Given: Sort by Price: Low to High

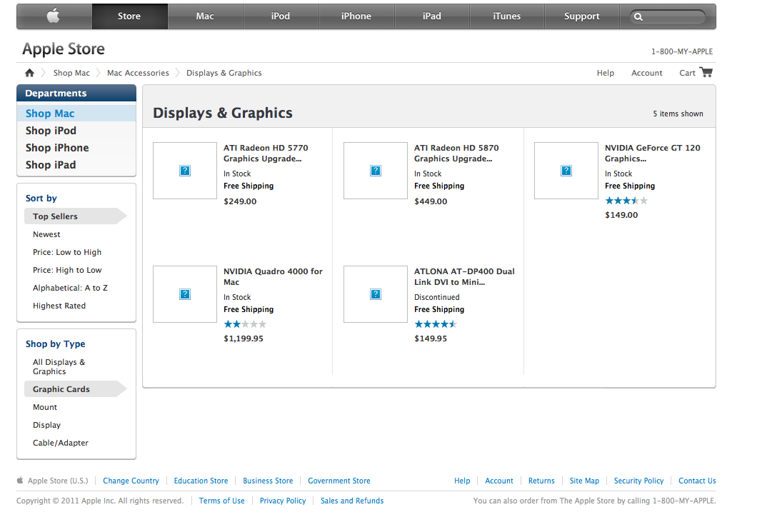Looking at the screenshot, I should click(x=67, y=252).
